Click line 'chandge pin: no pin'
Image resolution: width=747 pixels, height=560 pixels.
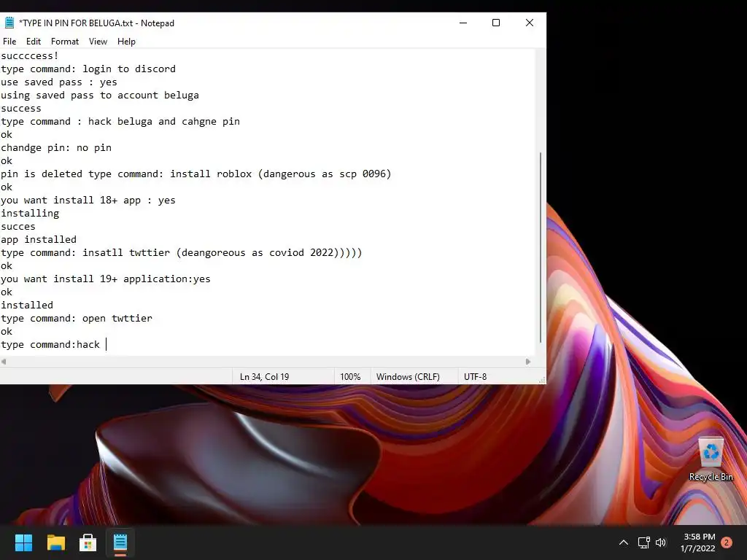tap(56, 147)
